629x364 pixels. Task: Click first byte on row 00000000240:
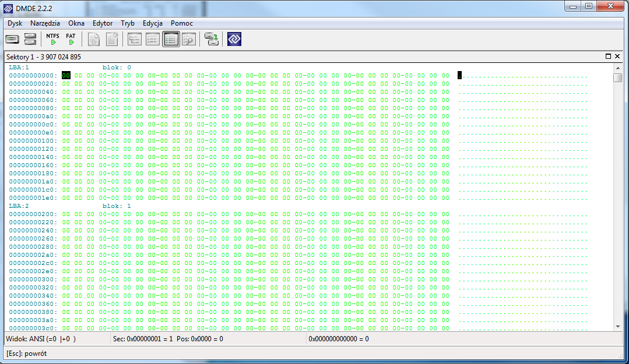coord(66,231)
